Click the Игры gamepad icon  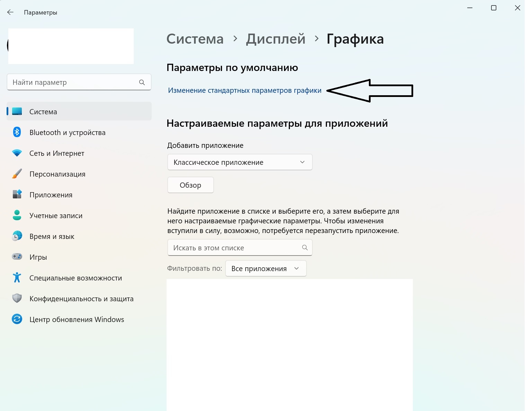(x=17, y=257)
